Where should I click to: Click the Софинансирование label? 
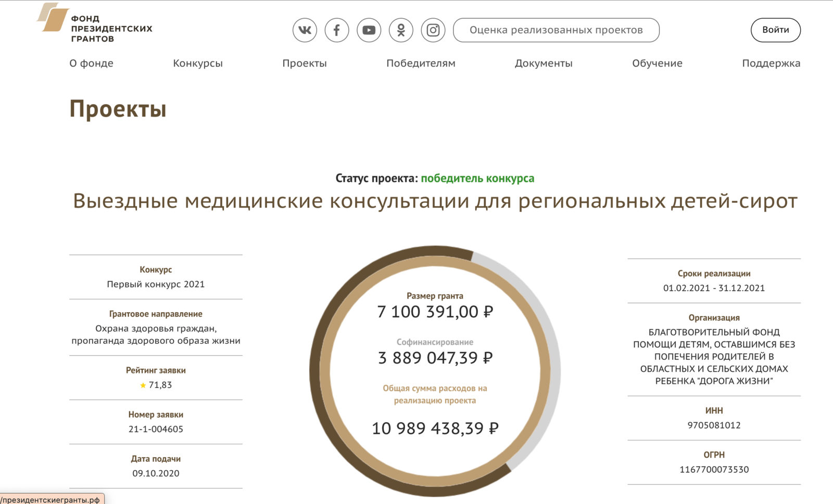pyautogui.click(x=435, y=342)
